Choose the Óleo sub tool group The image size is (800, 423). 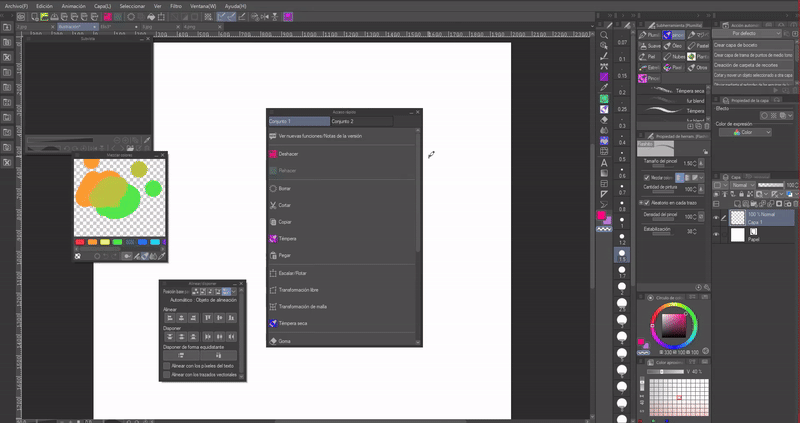tap(676, 46)
